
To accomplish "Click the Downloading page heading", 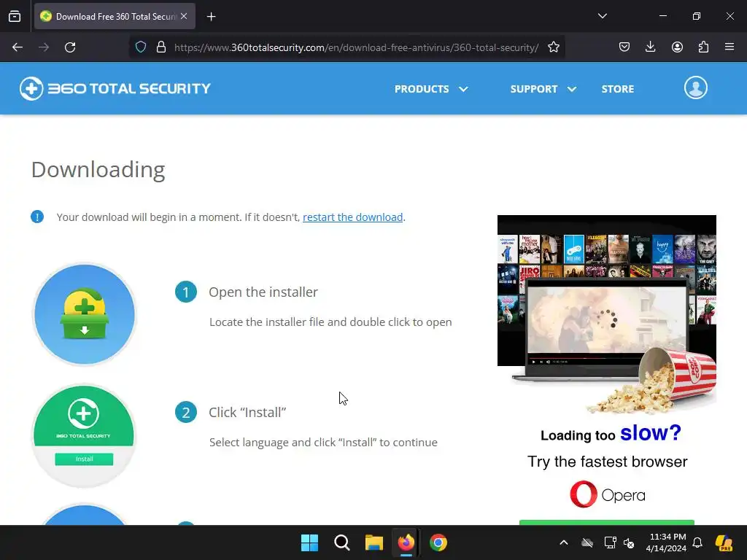I will pos(98,169).
